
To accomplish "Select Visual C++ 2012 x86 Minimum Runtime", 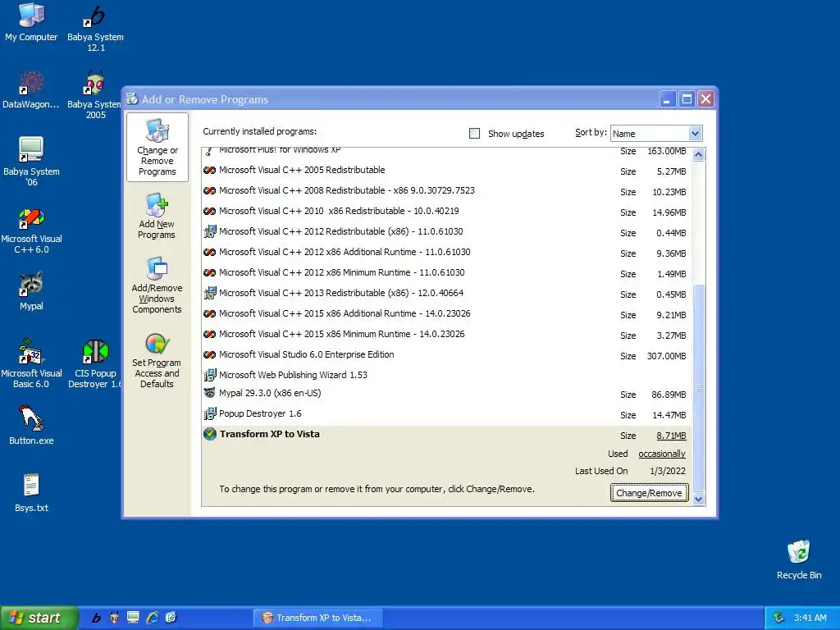I will coord(446,272).
